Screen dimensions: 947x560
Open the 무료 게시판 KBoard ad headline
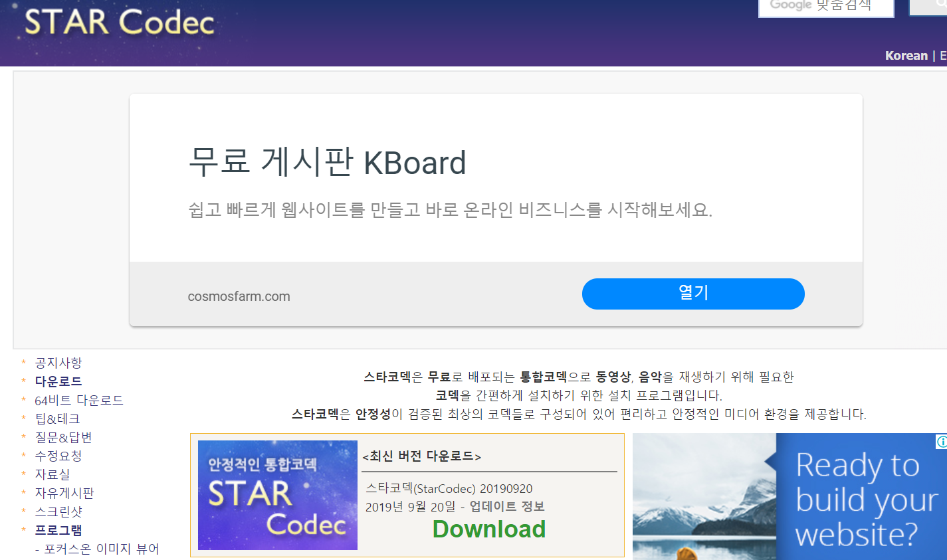(x=327, y=162)
